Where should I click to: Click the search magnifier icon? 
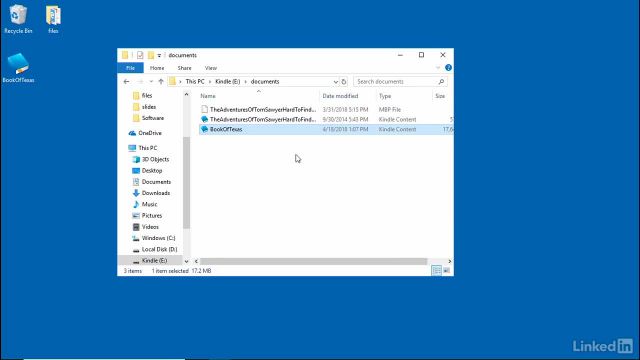pyautogui.click(x=441, y=82)
